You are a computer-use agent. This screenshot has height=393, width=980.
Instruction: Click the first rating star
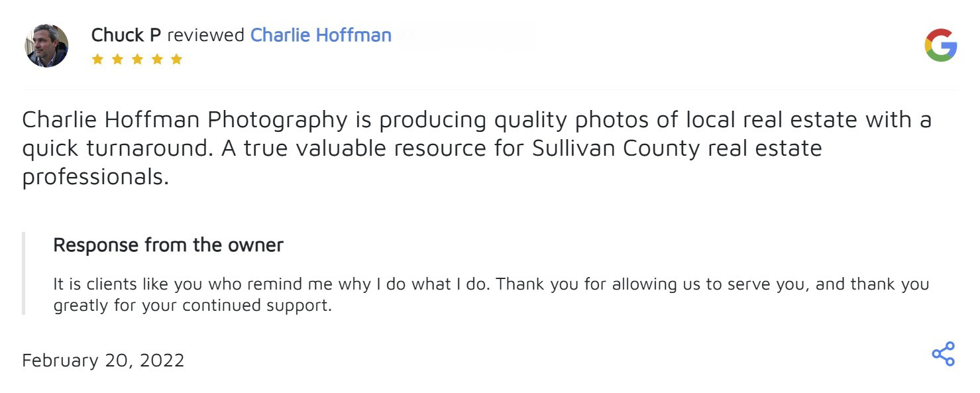pos(97,59)
